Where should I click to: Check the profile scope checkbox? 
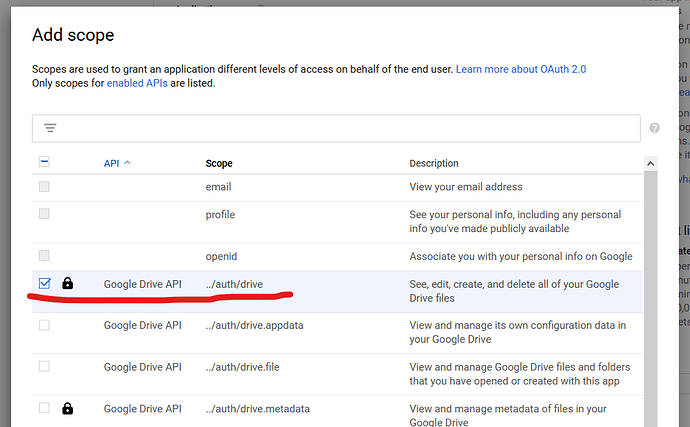tap(44, 214)
